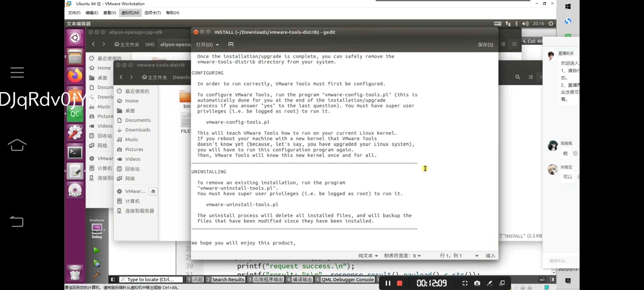Image resolution: width=644 pixels, height=290 pixels.
Task: Switch to the Search Results output tab
Action: pyautogui.click(x=225, y=280)
